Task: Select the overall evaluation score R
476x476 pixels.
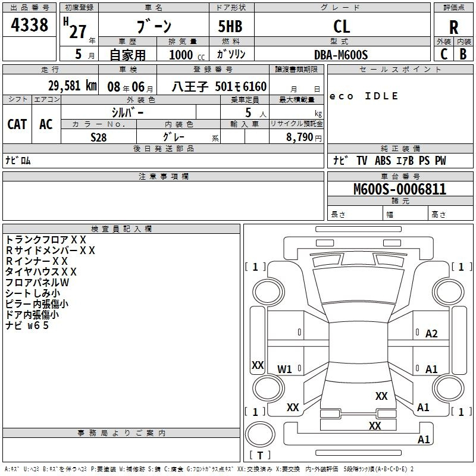Action: (x=453, y=27)
